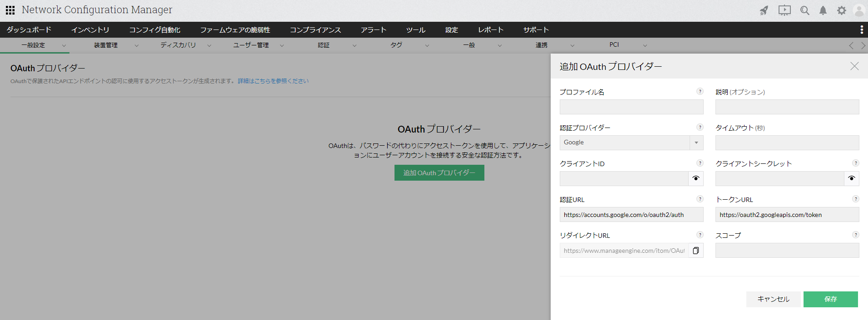This screenshot has width=868, height=320.
Task: Open the インベントリ menu
Action: click(90, 30)
